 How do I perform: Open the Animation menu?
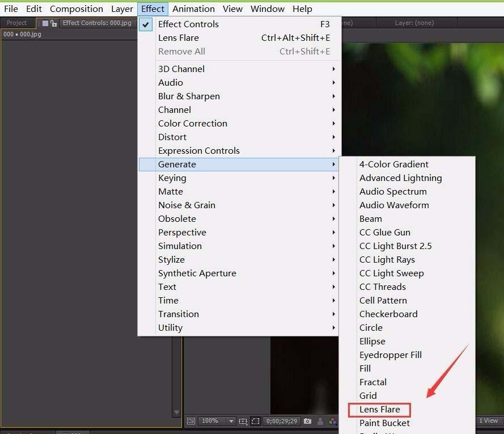(x=193, y=9)
